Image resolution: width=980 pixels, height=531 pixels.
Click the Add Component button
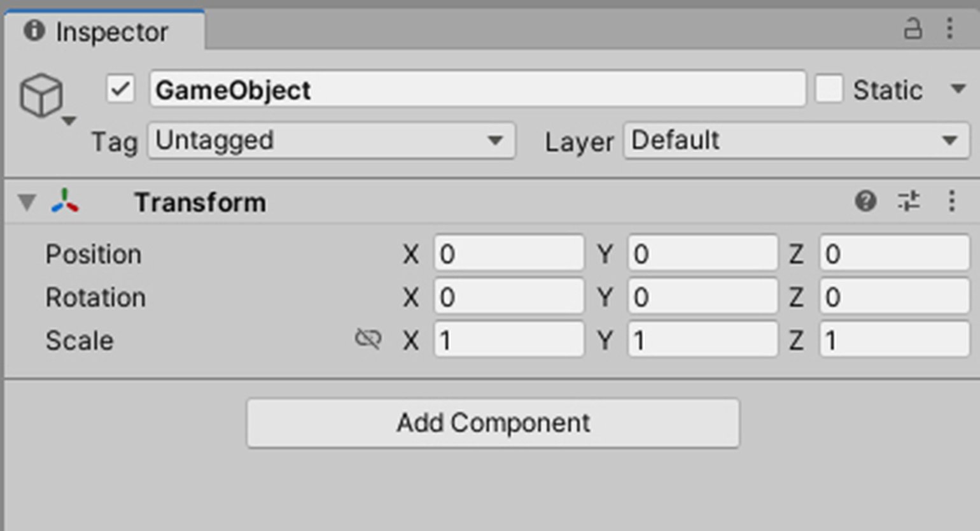[493, 423]
